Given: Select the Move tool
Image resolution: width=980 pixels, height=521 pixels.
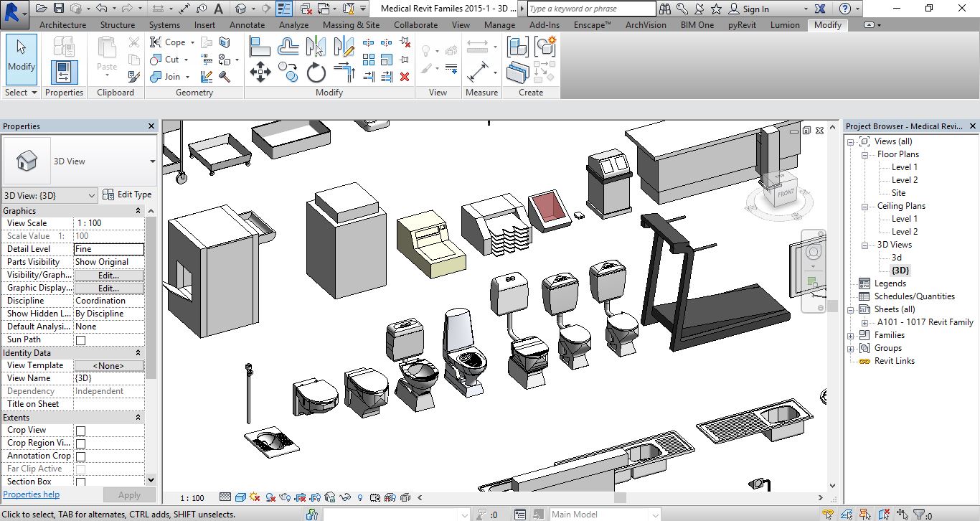Looking at the screenshot, I should (x=260, y=72).
